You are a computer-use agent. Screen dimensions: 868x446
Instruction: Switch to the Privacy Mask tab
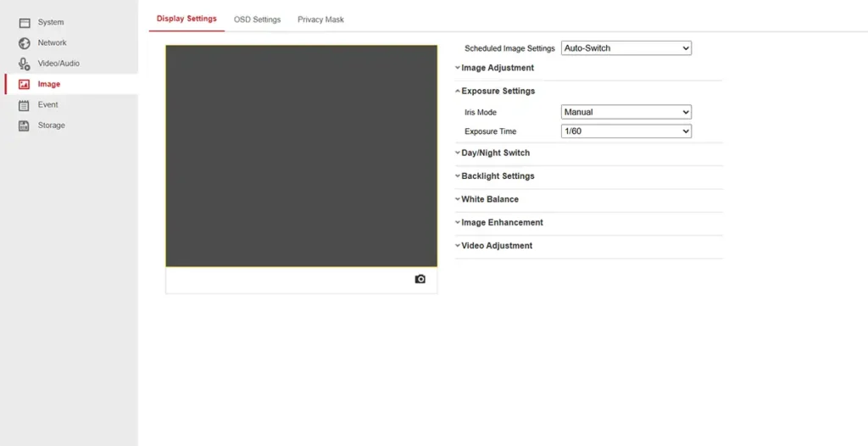tap(320, 20)
